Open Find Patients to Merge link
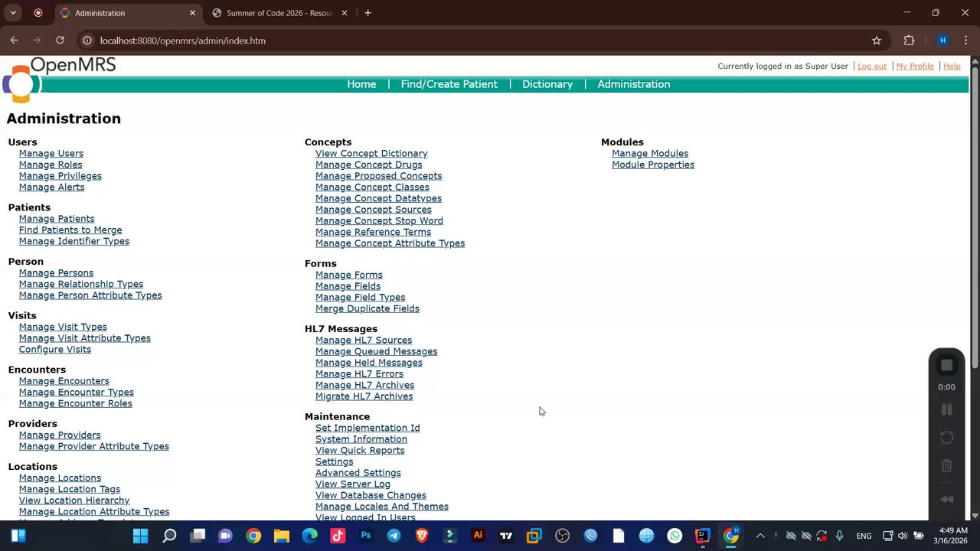Image resolution: width=980 pixels, height=551 pixels. (x=70, y=230)
